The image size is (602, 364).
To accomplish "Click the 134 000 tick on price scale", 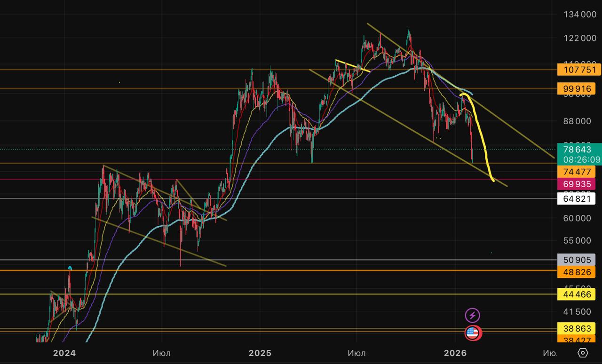I will (580, 15).
